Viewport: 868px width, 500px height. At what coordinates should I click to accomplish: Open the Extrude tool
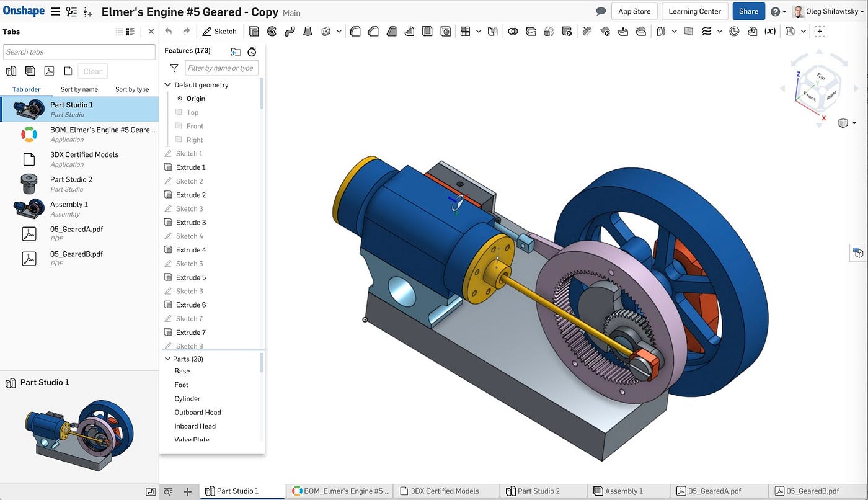tap(254, 31)
